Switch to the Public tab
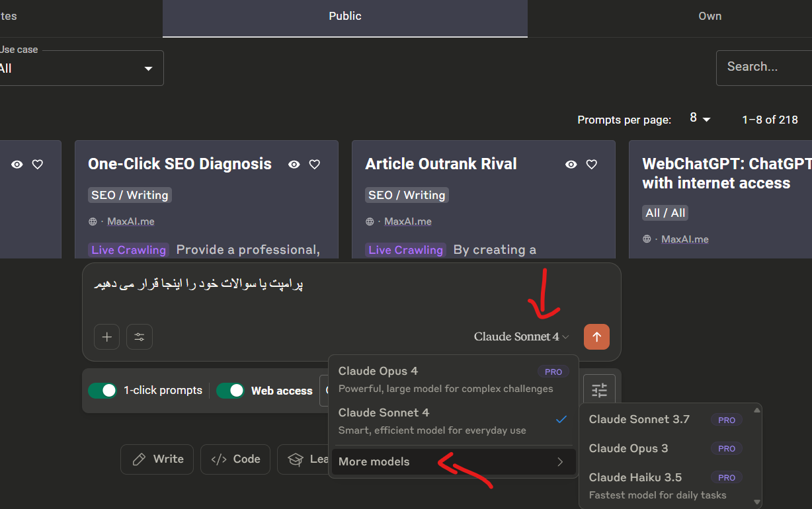 pyautogui.click(x=345, y=18)
